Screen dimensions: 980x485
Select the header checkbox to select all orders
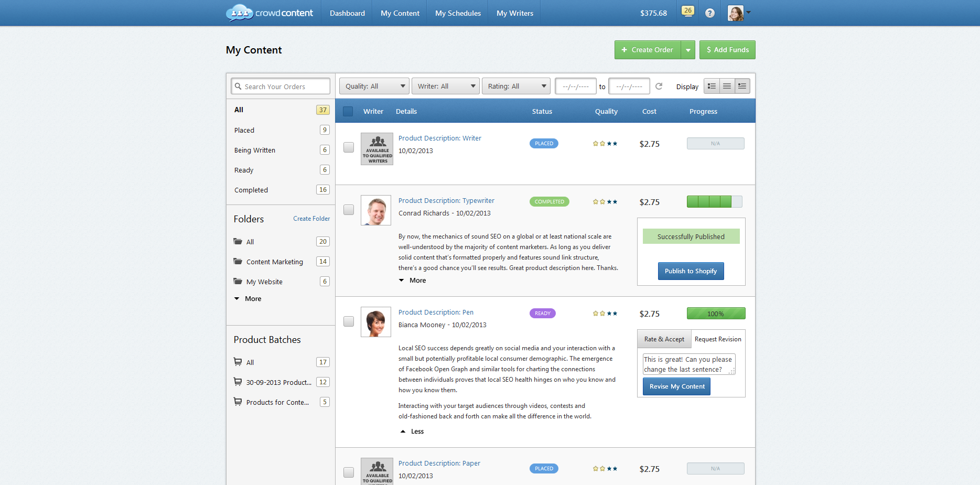348,111
